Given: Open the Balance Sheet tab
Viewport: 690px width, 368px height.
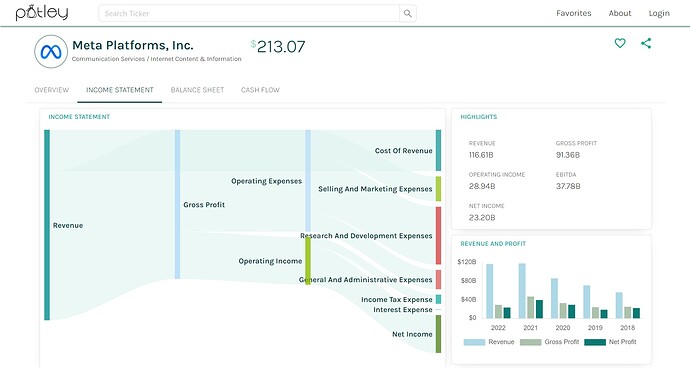Looking at the screenshot, I should tap(197, 90).
